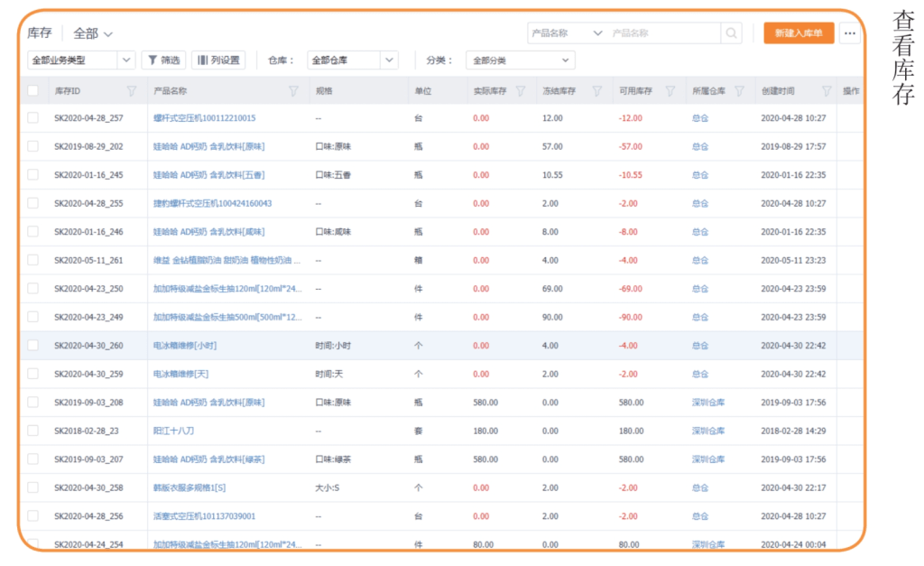This screenshot has width=924, height=566.
Task: Click creation time 2018-02-28 14:29
Action: [793, 431]
